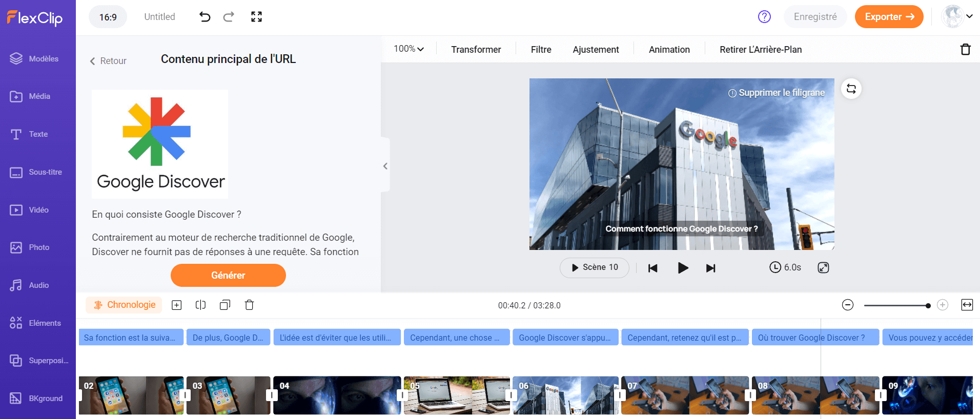Viewport: 980px width, 419px height.
Task: Duplicate the scene in timeline toolbar
Action: [225, 305]
